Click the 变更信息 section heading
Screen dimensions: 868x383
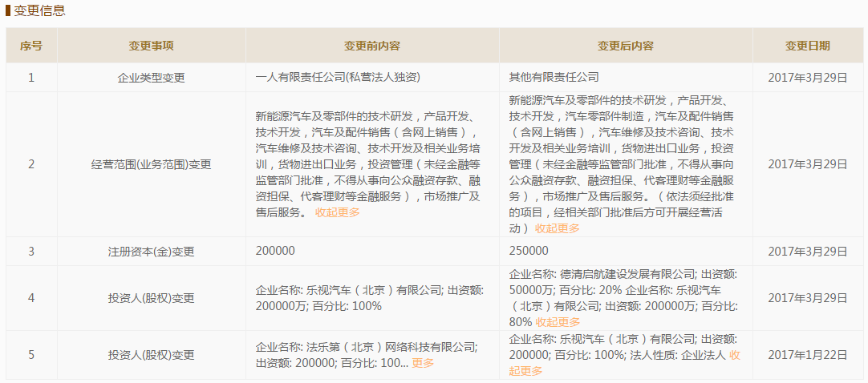pyautogui.click(x=40, y=10)
